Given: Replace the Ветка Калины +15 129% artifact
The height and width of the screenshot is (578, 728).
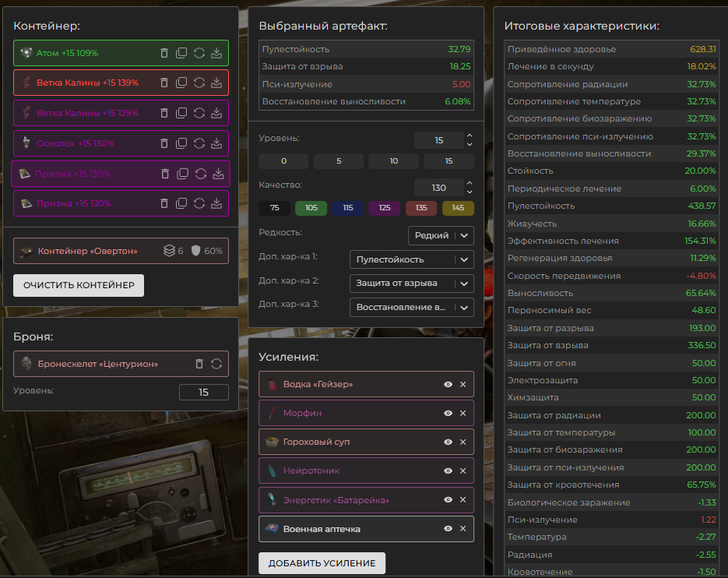Looking at the screenshot, I should pos(199,113).
